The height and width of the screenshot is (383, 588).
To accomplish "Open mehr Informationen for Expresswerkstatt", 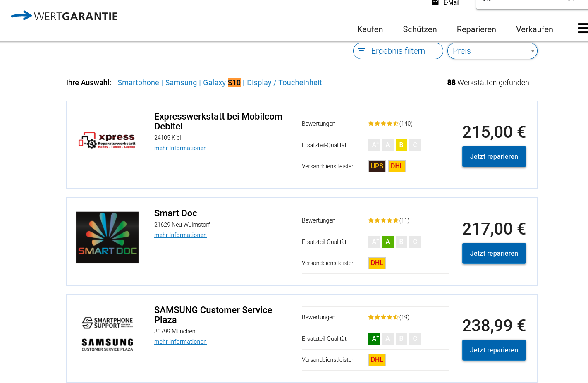I will [180, 148].
